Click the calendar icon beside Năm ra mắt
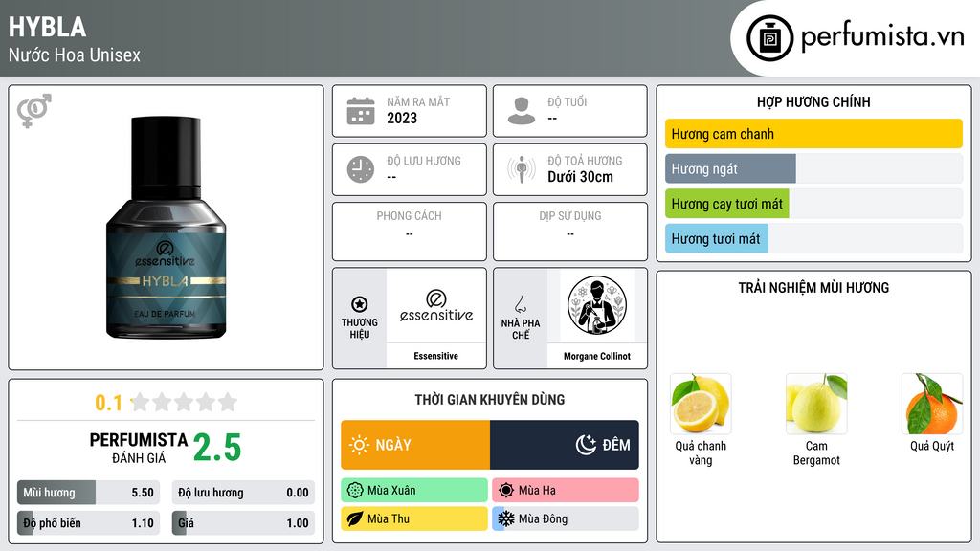980x551 pixels. click(361, 111)
